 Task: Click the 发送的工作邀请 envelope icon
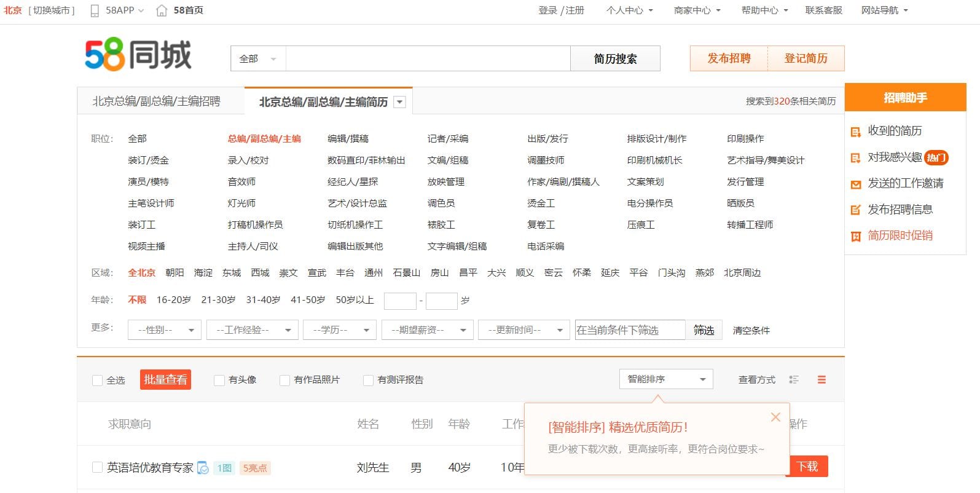[x=855, y=184]
